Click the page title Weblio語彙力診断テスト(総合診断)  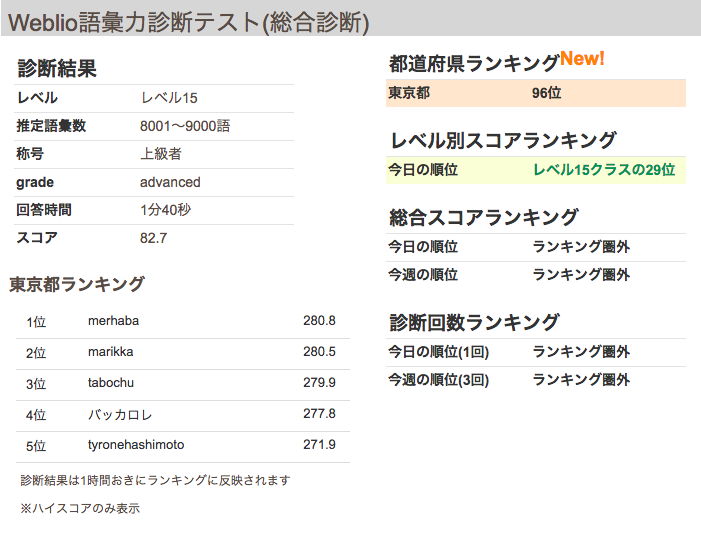[x=188, y=22]
